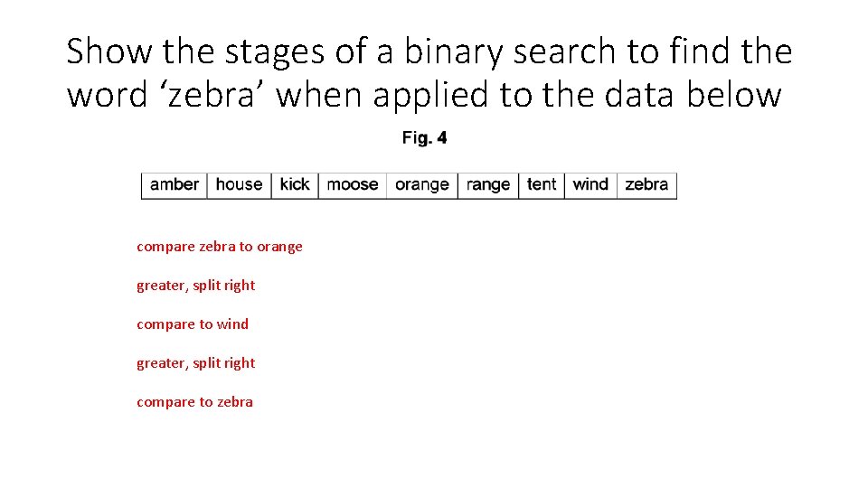Click the slide title starting 'Show the stages'

click(x=429, y=72)
